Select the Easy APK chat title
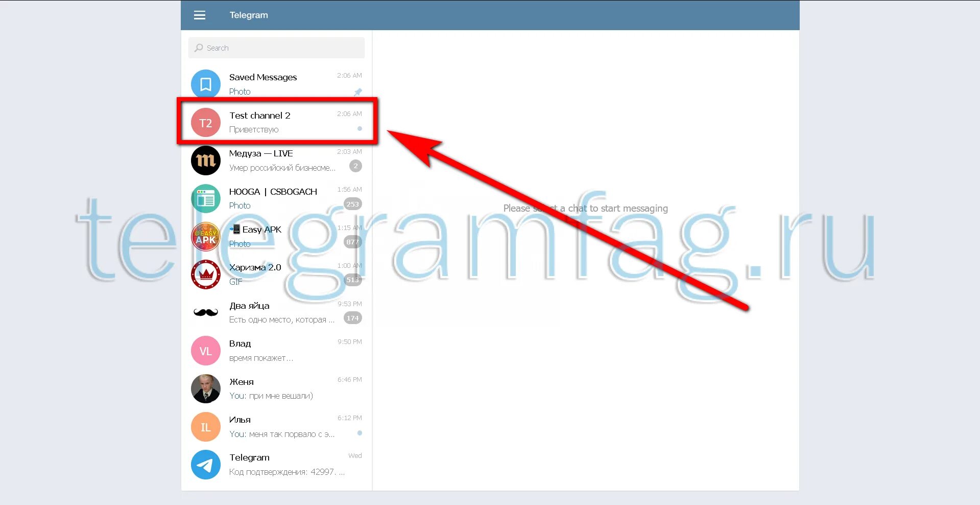 256,229
